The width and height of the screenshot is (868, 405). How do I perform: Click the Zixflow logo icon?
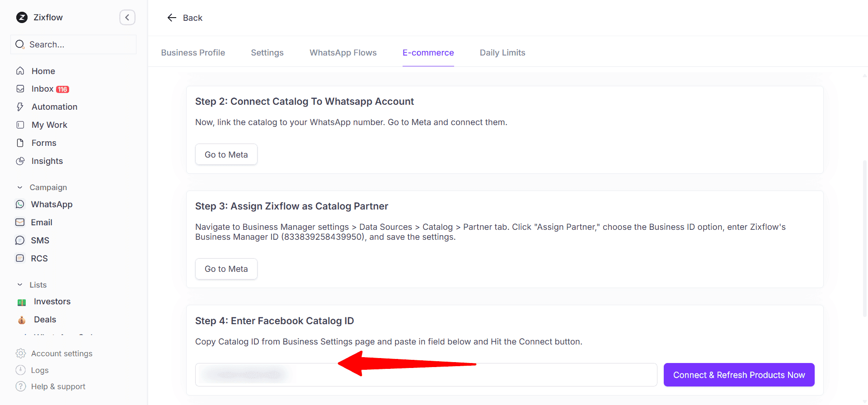point(22,18)
